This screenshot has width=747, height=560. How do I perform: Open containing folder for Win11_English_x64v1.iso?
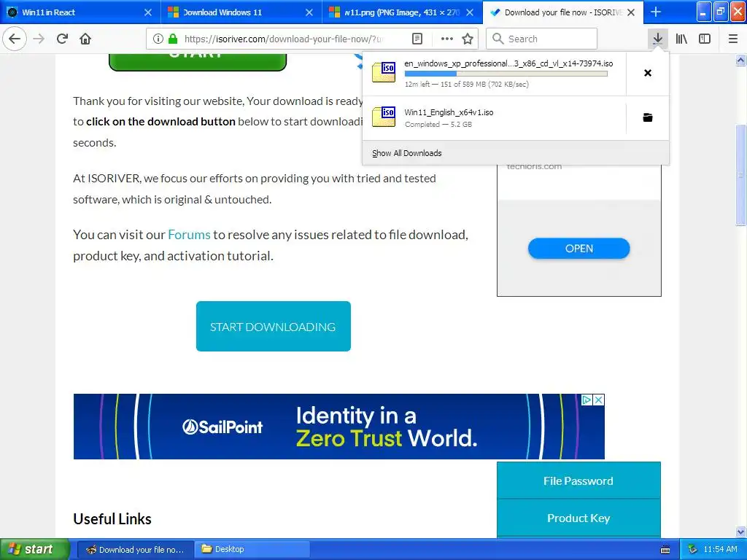(648, 117)
